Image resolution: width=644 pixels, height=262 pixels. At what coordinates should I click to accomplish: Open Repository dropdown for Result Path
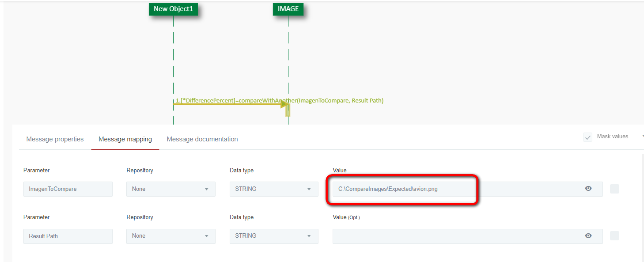171,236
